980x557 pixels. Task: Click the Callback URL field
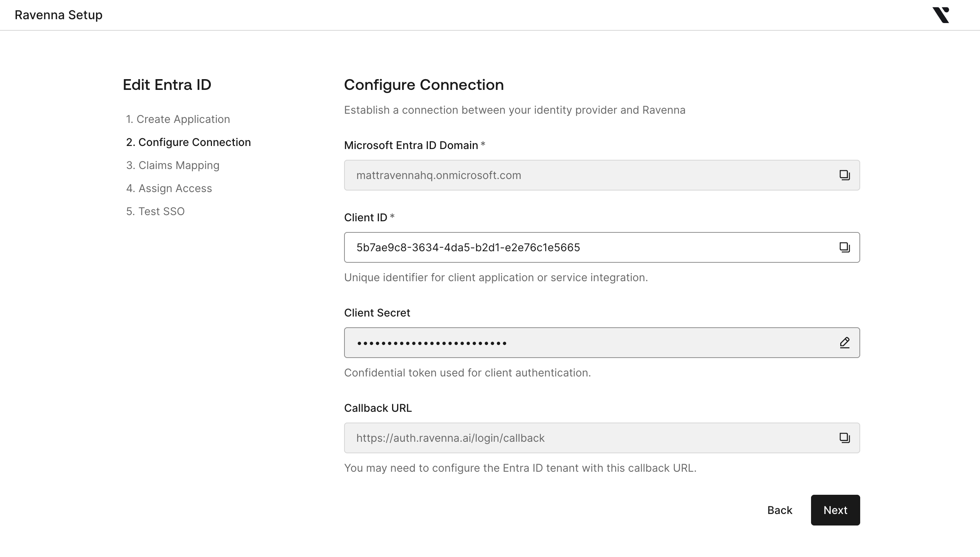coord(576,438)
